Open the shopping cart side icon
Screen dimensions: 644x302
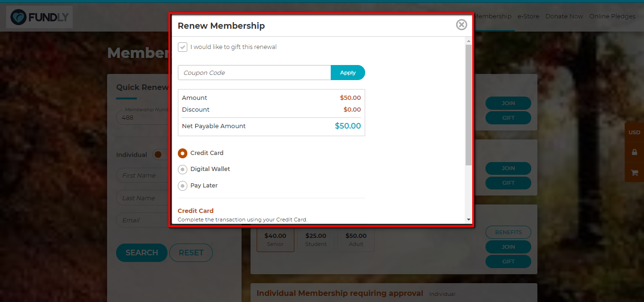coord(634,172)
